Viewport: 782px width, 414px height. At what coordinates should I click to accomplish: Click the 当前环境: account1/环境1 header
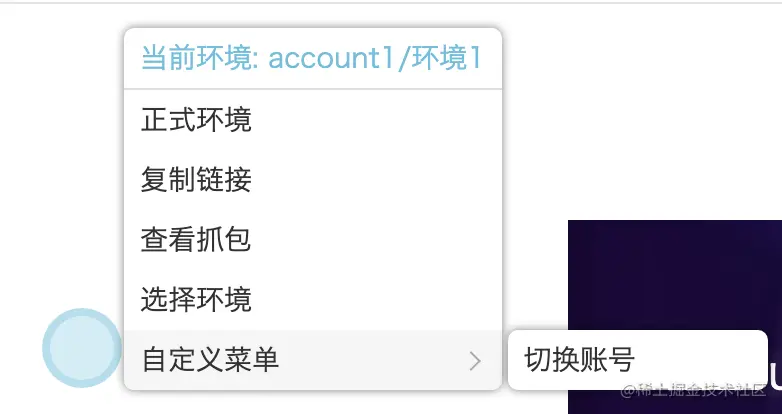313,58
